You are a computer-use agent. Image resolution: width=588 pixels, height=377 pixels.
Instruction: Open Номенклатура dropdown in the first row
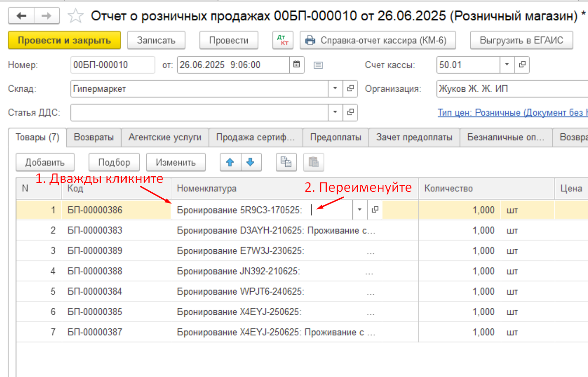click(359, 210)
